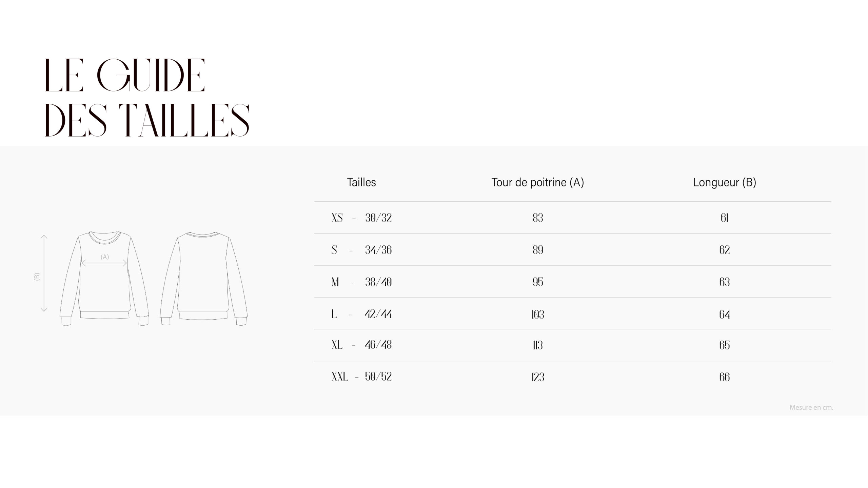Select the "Tour de poitrine (A)" header
This screenshot has width=868, height=488.
pos(538,182)
